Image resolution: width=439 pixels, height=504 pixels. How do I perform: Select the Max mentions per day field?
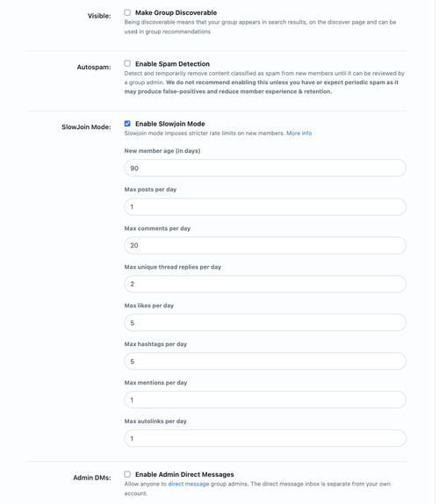(x=265, y=400)
